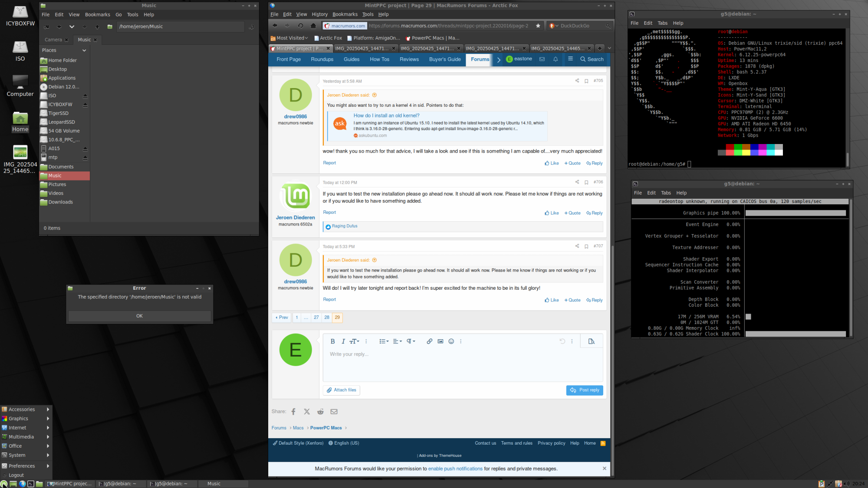Open the Places side pane dropdown

[84, 50]
